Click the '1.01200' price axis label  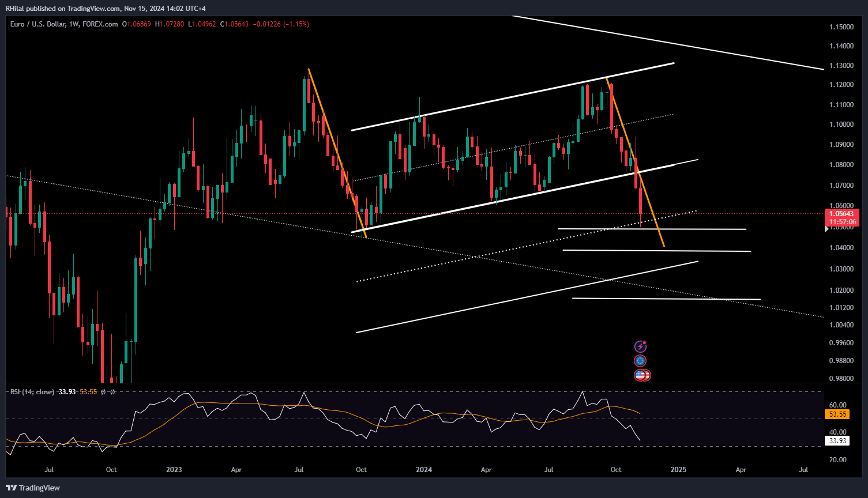point(841,308)
